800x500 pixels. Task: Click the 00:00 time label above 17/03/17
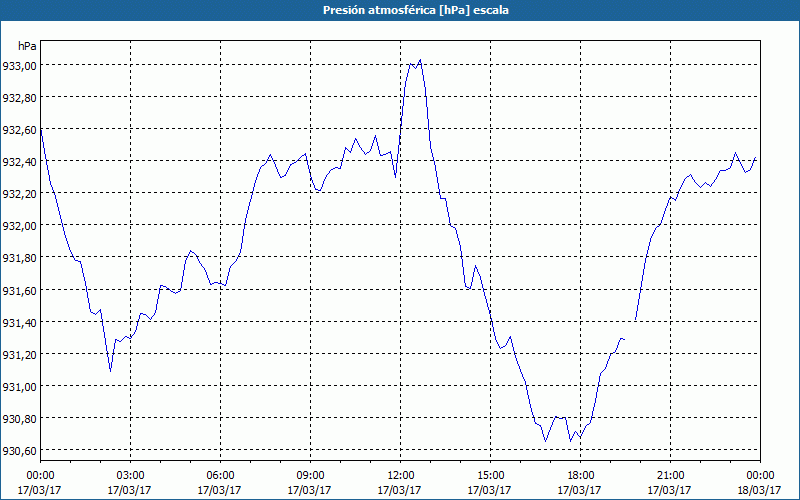click(40, 476)
